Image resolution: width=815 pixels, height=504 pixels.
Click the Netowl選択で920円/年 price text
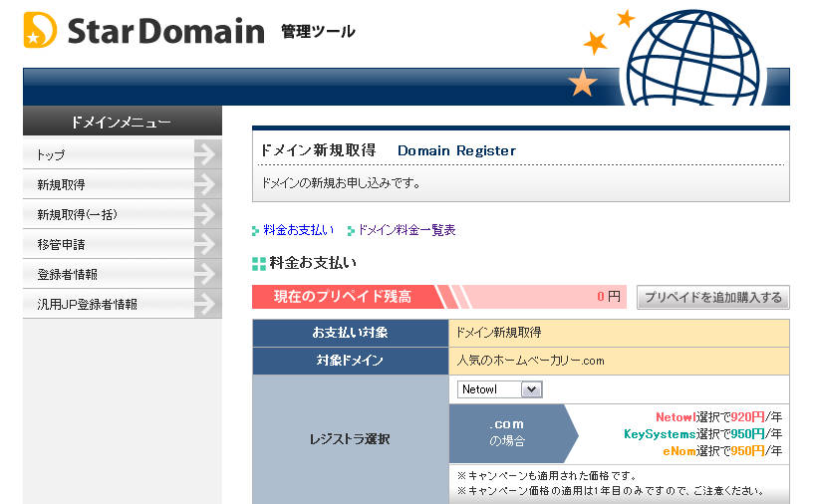(x=718, y=417)
